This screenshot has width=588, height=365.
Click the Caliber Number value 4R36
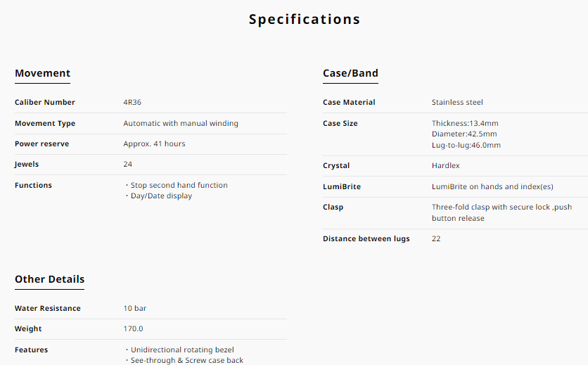(133, 103)
